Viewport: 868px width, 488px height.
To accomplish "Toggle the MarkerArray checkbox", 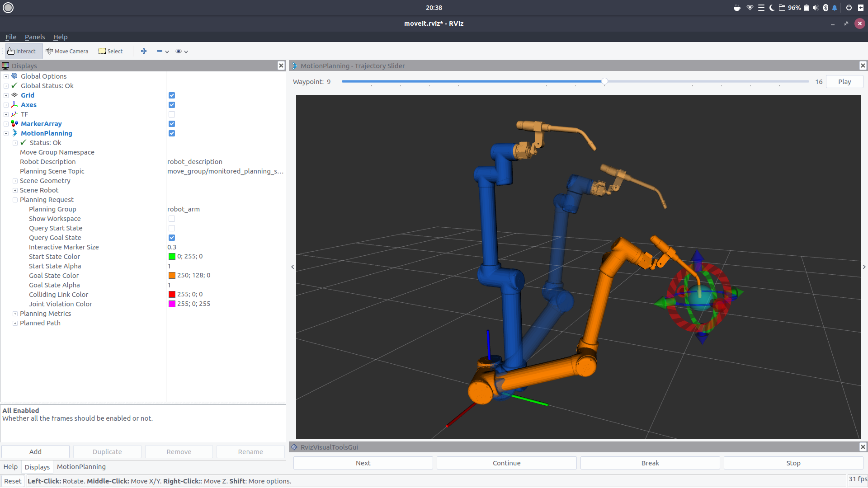I will [x=172, y=124].
